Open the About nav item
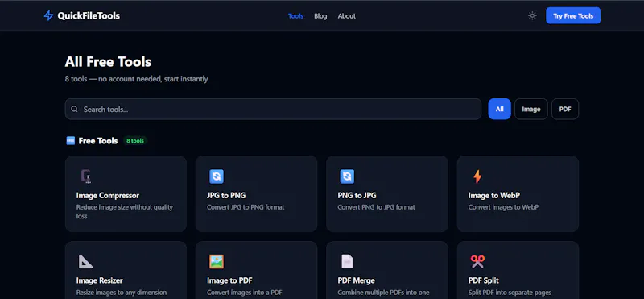The width and height of the screenshot is (644, 299). click(347, 16)
